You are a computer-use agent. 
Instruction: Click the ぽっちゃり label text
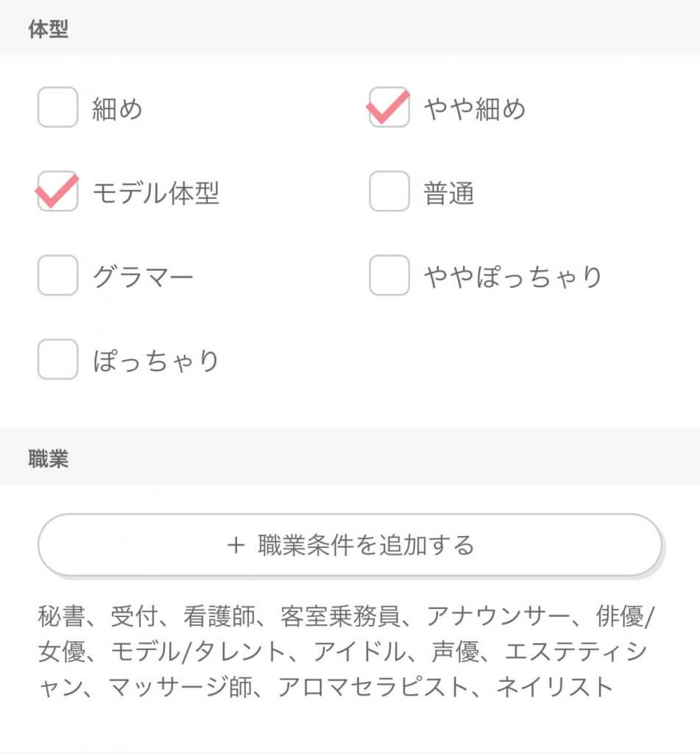tap(156, 361)
